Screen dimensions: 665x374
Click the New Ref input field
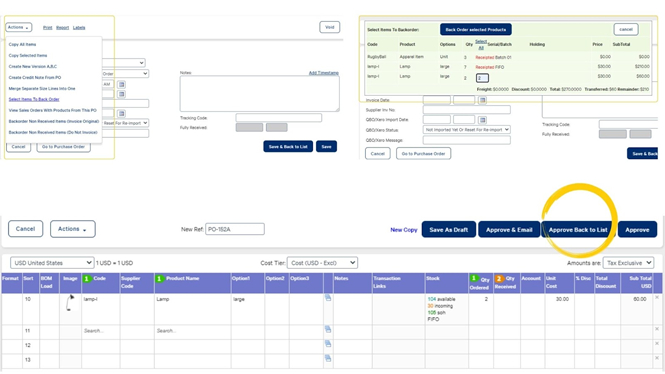[235, 229]
